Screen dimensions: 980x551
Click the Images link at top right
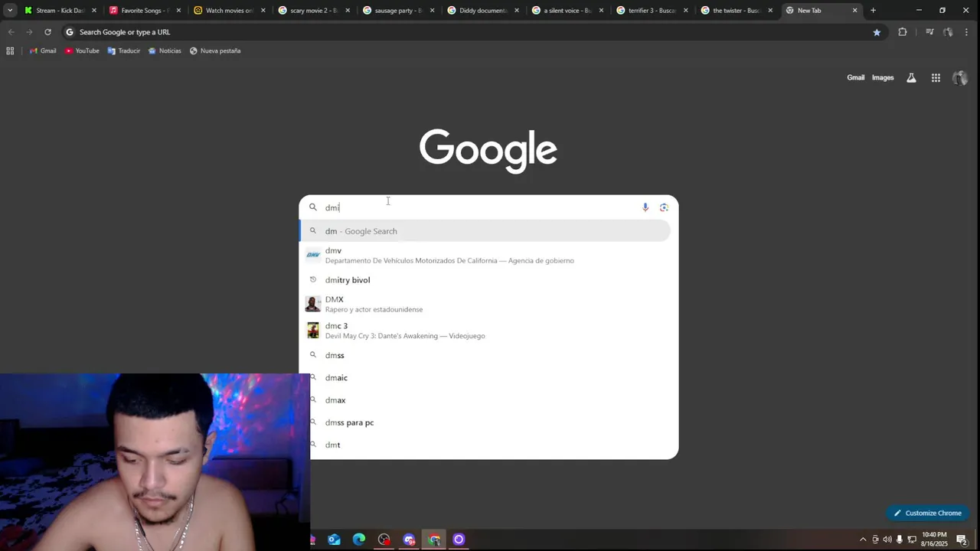(883, 77)
